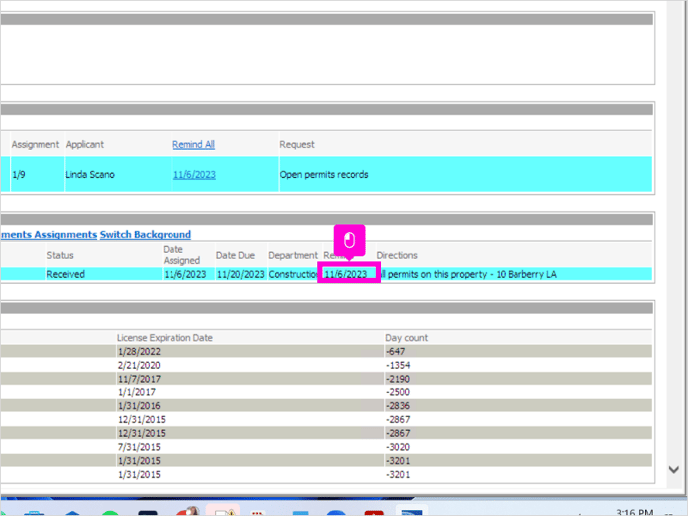The width and height of the screenshot is (688, 516).
Task: Open the 11/6/2023 reminder link for Linda Scano
Action: point(194,175)
